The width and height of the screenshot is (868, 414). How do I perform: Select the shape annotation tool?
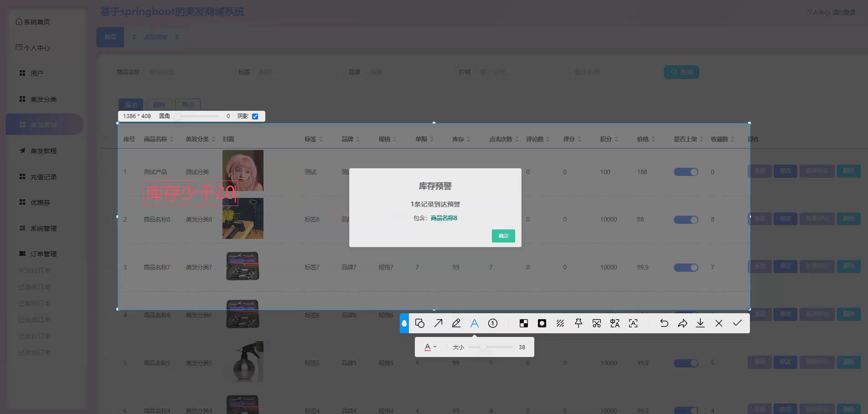point(420,323)
